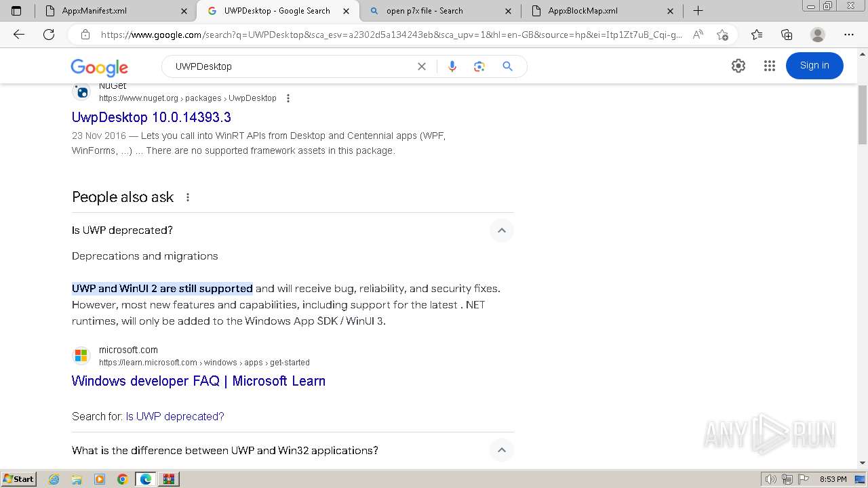The image size is (868, 488).
Task: Switch to the 'open p7x file - Search' tab
Action: coord(441,11)
